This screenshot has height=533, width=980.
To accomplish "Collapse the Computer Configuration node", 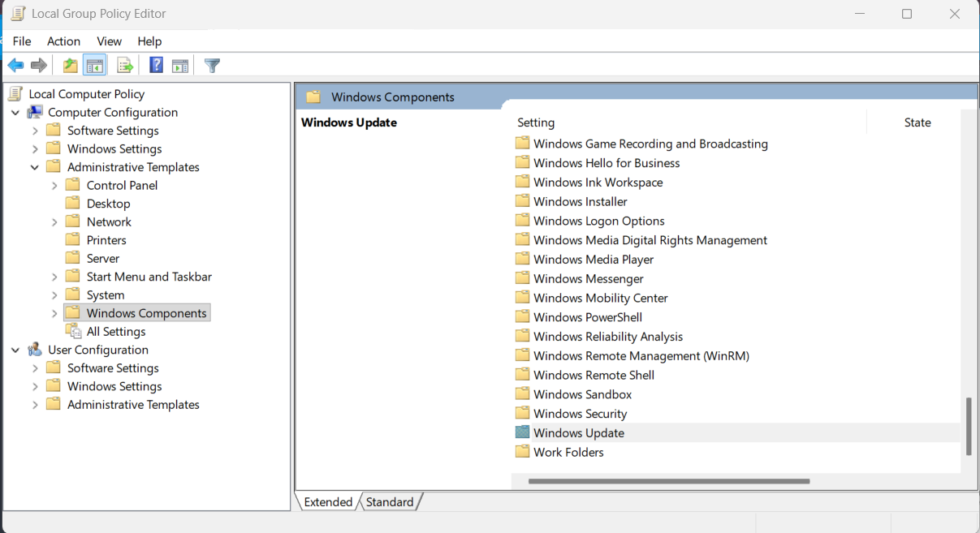I will click(15, 112).
